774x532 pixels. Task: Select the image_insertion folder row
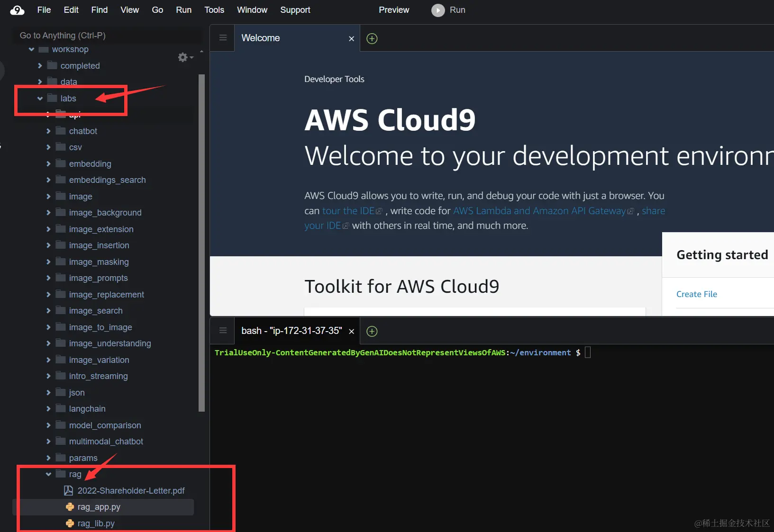pos(103,245)
